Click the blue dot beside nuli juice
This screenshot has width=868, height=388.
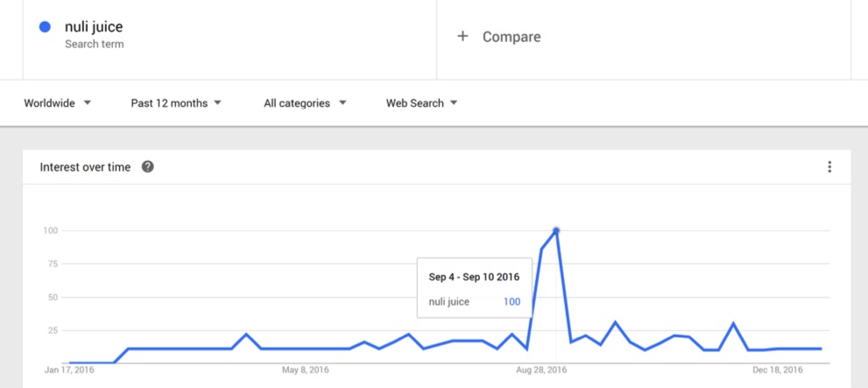click(45, 26)
